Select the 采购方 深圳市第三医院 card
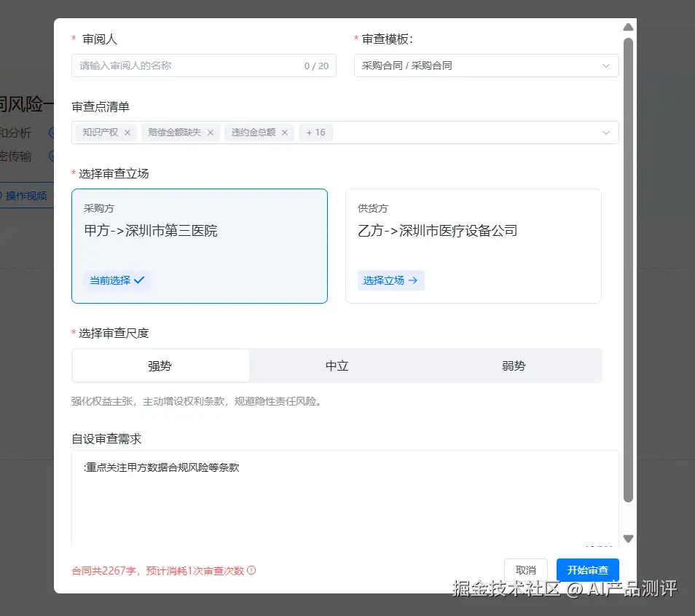Screen dimensions: 695x616 tap(200, 246)
